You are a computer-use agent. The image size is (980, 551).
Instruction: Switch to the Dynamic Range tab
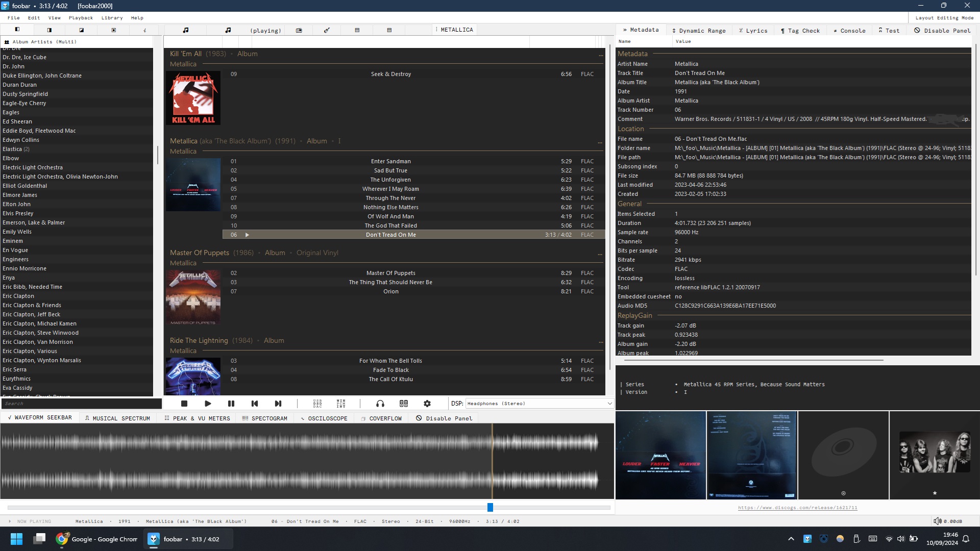[x=698, y=31]
